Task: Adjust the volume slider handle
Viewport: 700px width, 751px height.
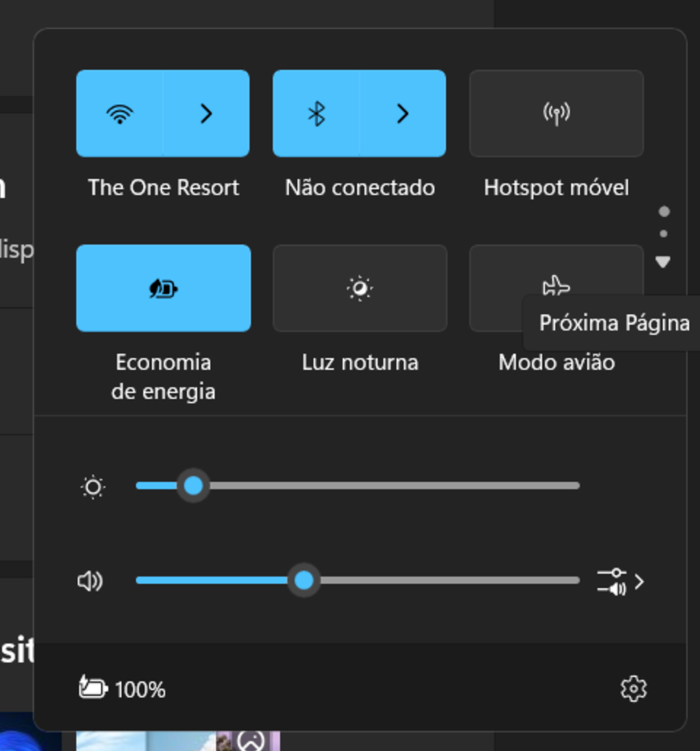Action: 303,580
